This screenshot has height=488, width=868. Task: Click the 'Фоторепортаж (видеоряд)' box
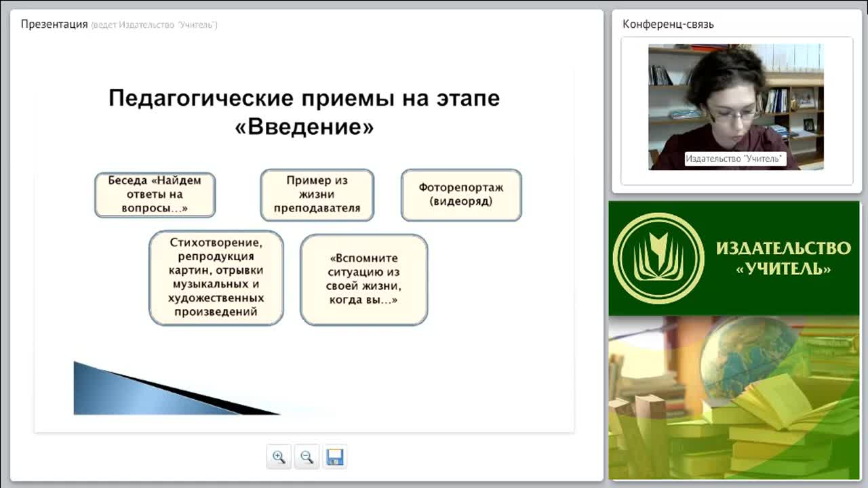point(461,195)
